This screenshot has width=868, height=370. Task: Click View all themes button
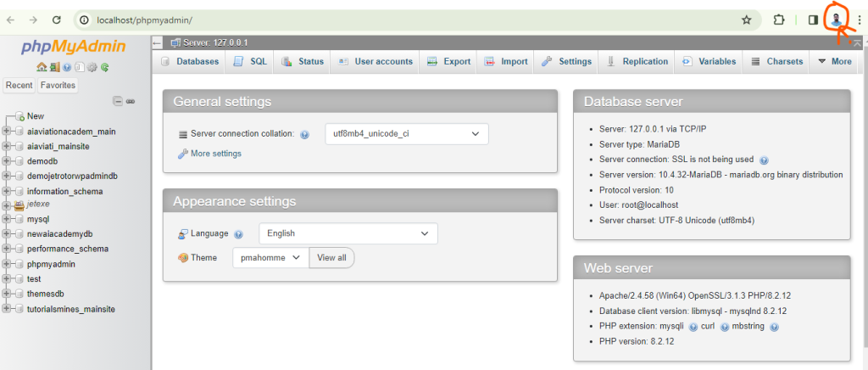331,258
